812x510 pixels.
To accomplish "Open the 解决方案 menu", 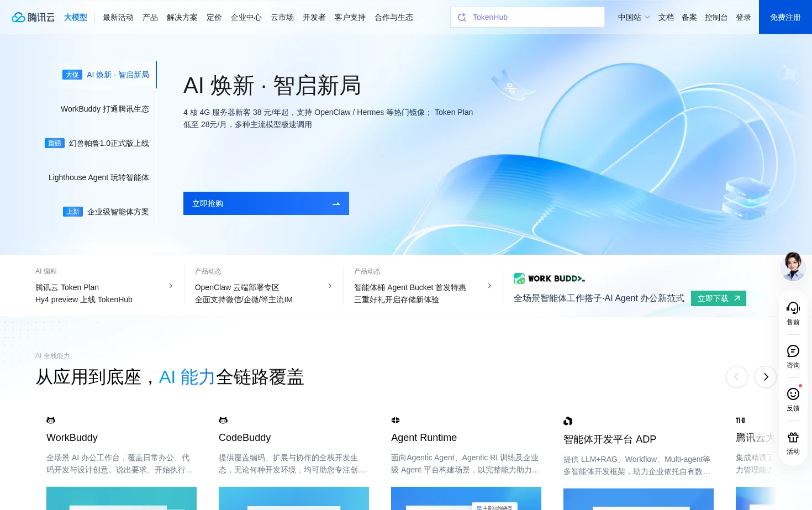I will (182, 17).
